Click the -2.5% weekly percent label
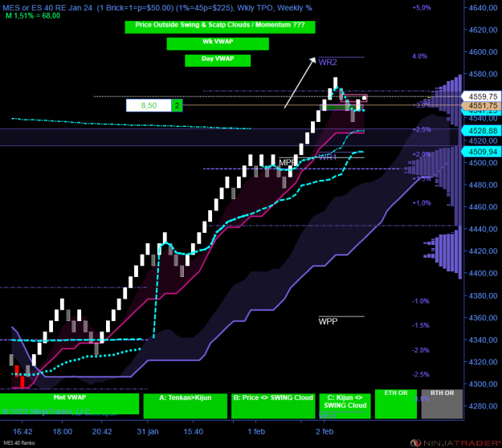This screenshot has width=502, height=448. click(421, 374)
